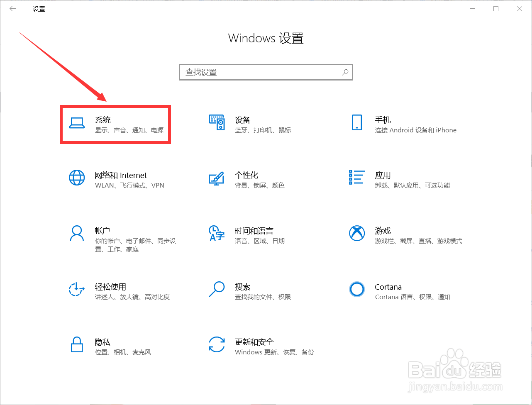The height and width of the screenshot is (405, 532).
Task: Click the text WLAN、飞行模式、VPN
Action: point(129,185)
